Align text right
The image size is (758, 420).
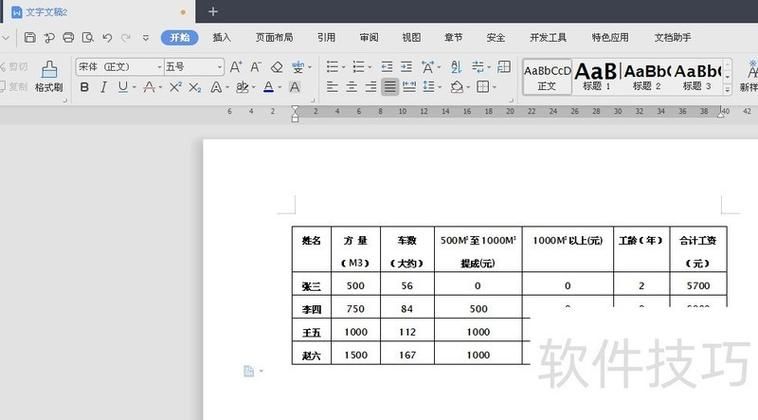[x=371, y=87]
